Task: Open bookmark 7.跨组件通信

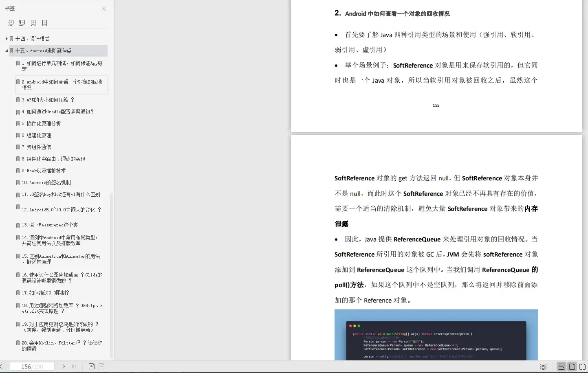Action: coord(36,147)
